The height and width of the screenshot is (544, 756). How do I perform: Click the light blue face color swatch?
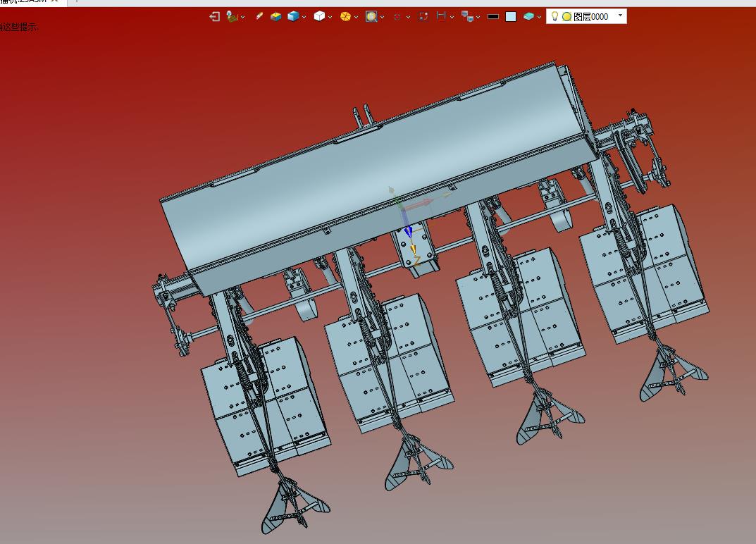click(x=511, y=17)
